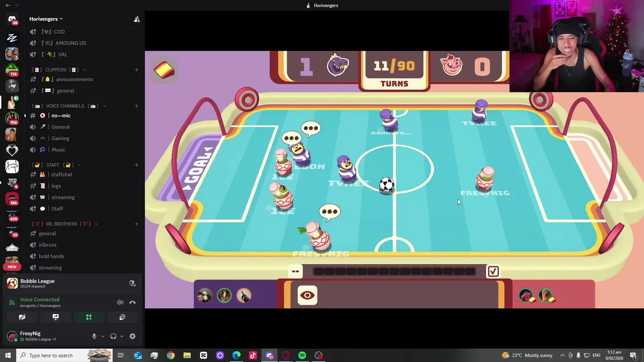Go back using the arrow at the top-left
This screenshot has height=362, width=644.
pos(8,6)
